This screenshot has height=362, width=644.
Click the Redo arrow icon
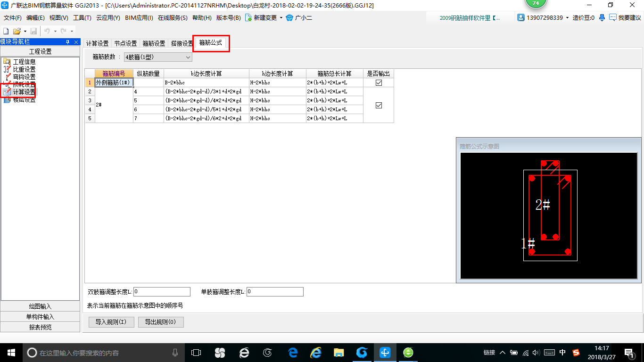pyautogui.click(x=63, y=31)
